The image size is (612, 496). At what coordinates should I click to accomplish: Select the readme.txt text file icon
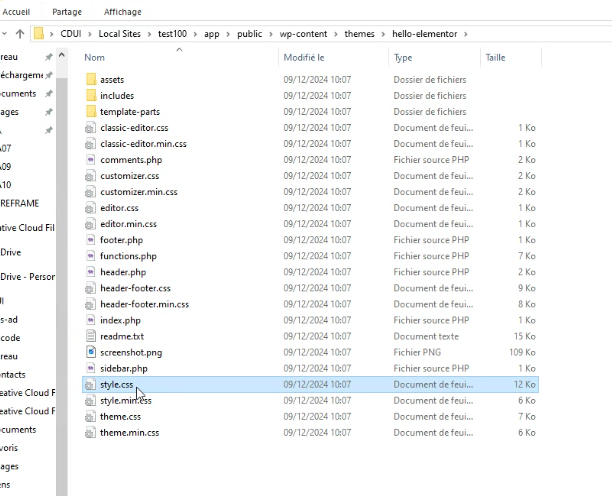click(x=91, y=336)
